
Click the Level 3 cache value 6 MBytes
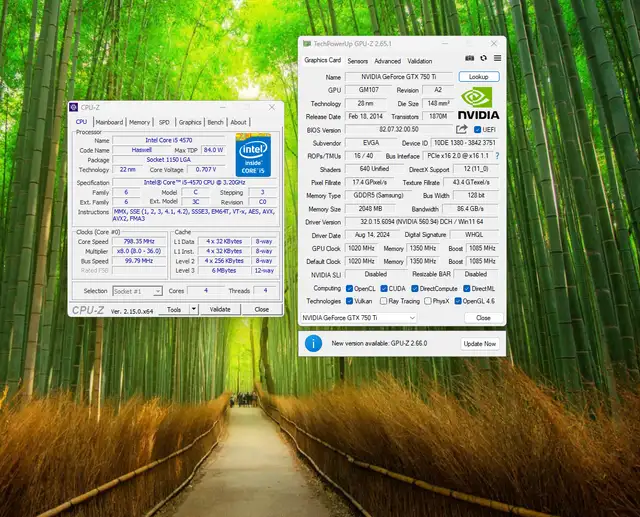click(224, 271)
